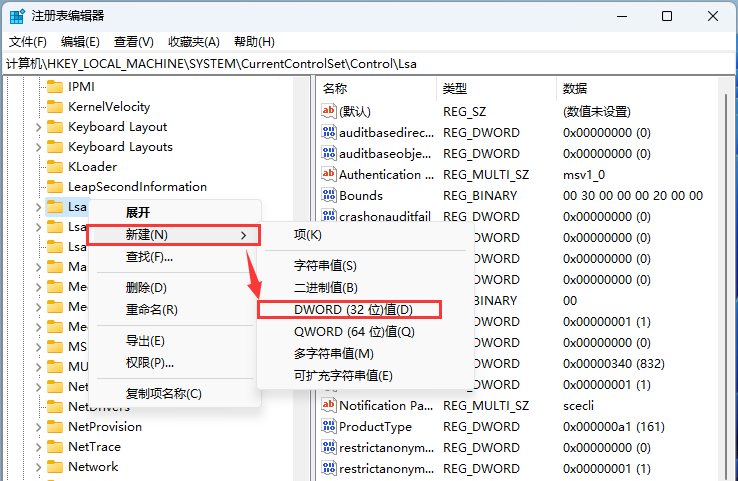Select QWORD (64 位)值(Q) submenu item
This screenshot has width=738, height=481.
(365, 332)
